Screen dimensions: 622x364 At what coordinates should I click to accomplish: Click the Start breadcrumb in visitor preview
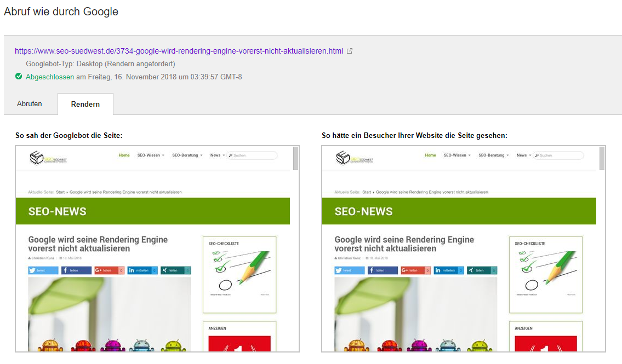(367, 192)
